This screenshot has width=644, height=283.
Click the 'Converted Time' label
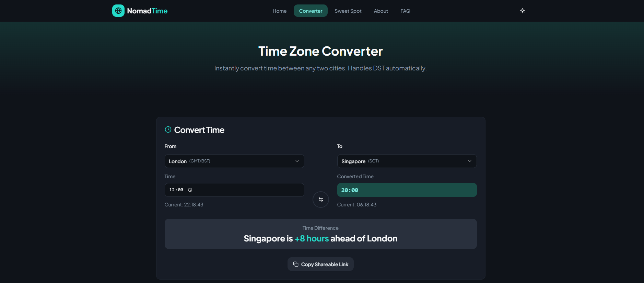[355, 177]
